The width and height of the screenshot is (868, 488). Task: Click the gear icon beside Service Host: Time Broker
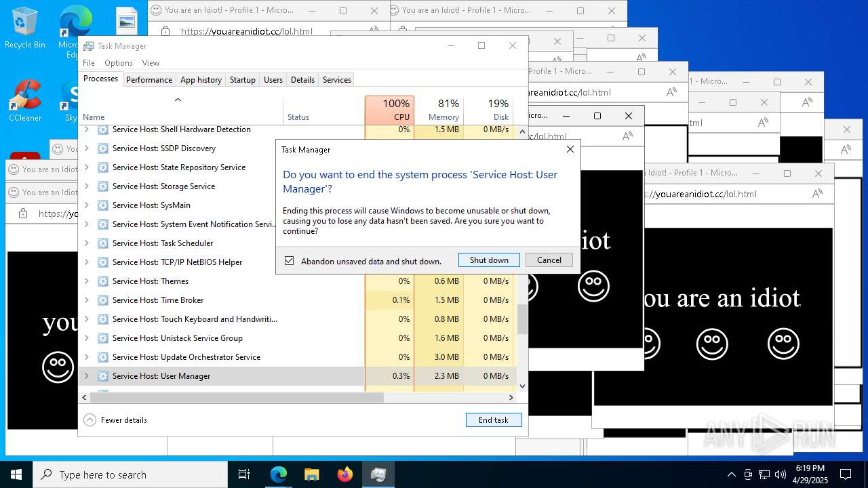coord(103,300)
